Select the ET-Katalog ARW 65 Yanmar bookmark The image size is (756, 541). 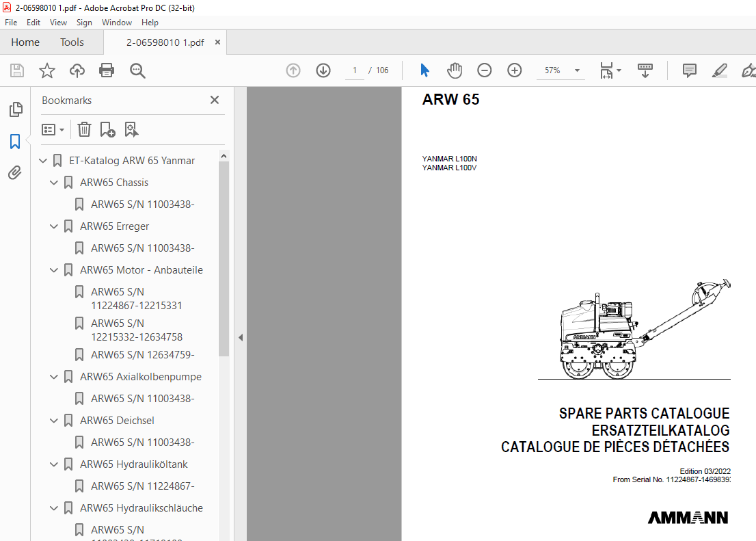(132, 161)
